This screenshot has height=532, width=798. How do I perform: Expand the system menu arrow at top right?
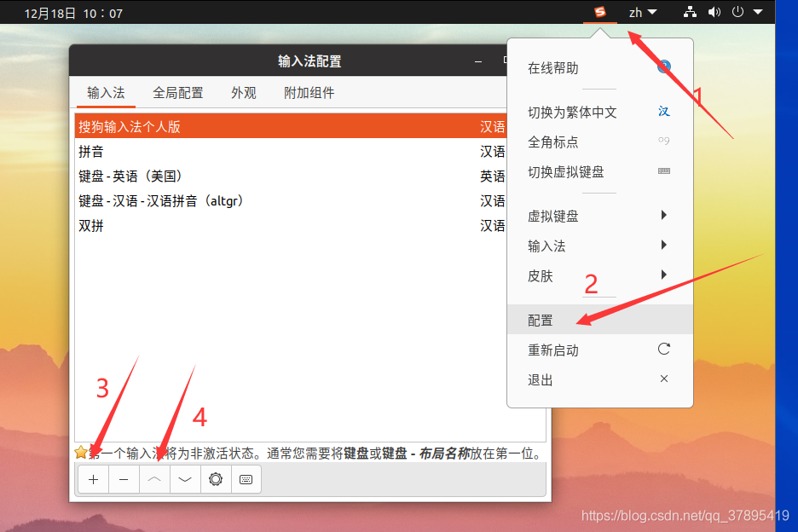758,12
